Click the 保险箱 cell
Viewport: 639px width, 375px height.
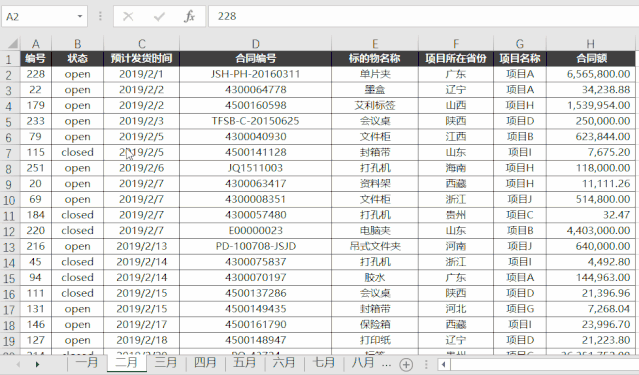pos(375,324)
